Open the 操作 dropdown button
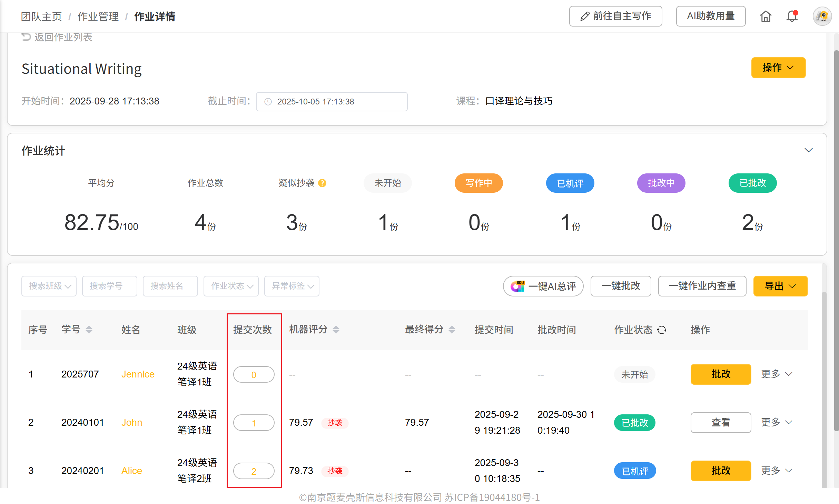Viewport: 839px width, 504px height. [778, 68]
